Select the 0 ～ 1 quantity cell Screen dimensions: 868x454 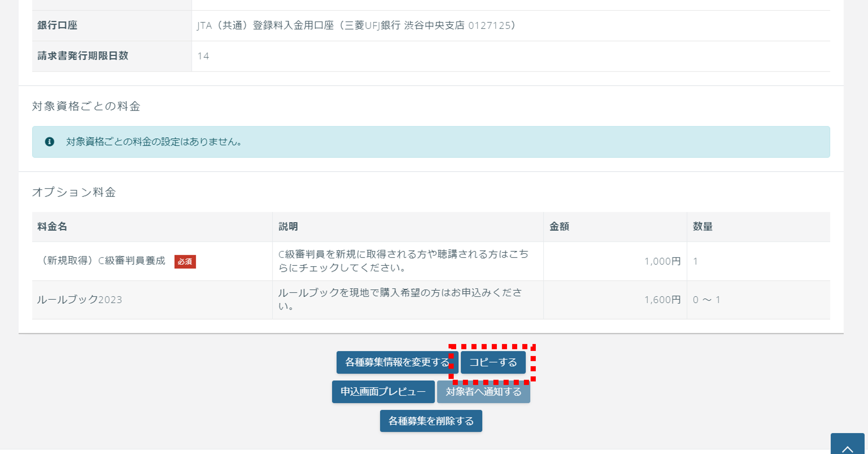click(759, 300)
